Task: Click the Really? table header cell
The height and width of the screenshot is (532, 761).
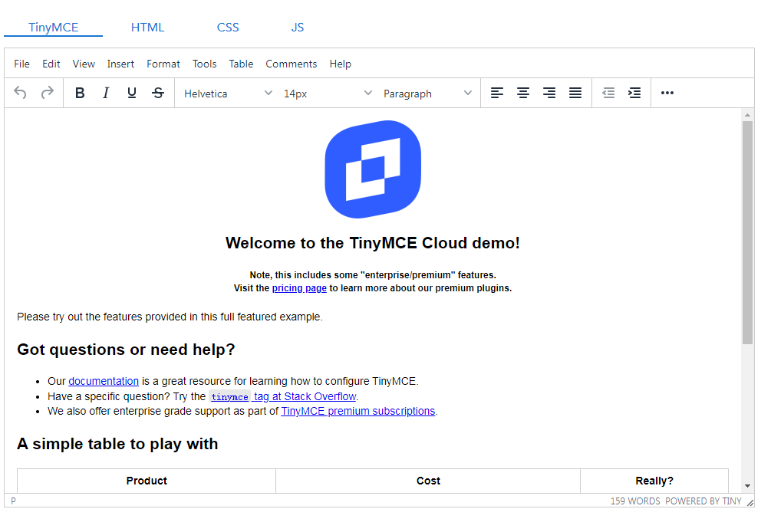Action: 654,481
